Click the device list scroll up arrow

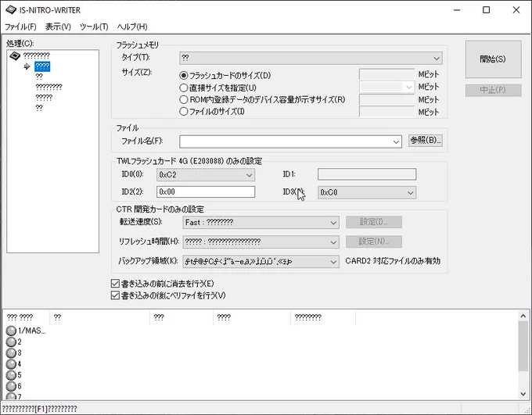click(523, 316)
